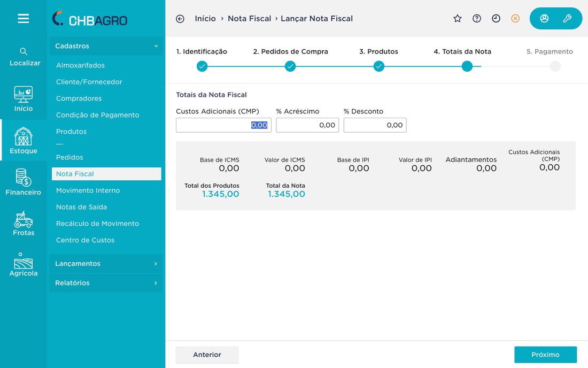This screenshot has width=588, height=368.
Task: Open the Financeiro coins icon
Action: [x=23, y=178]
